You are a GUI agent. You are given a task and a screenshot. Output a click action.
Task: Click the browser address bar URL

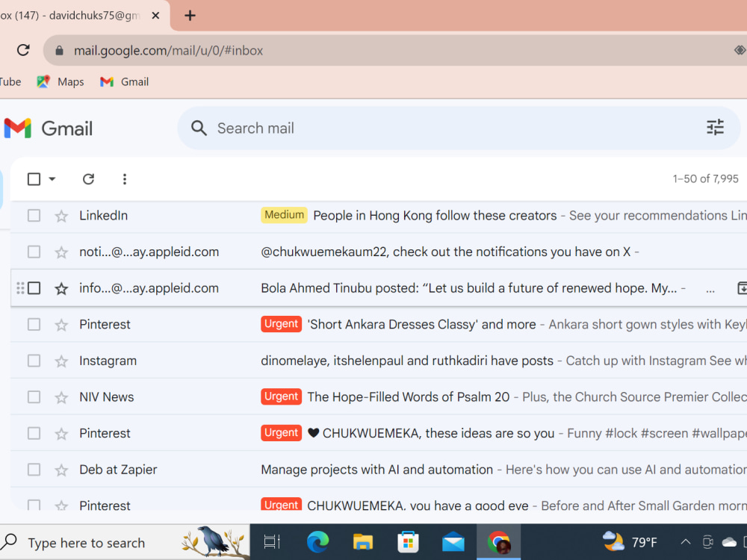point(168,51)
